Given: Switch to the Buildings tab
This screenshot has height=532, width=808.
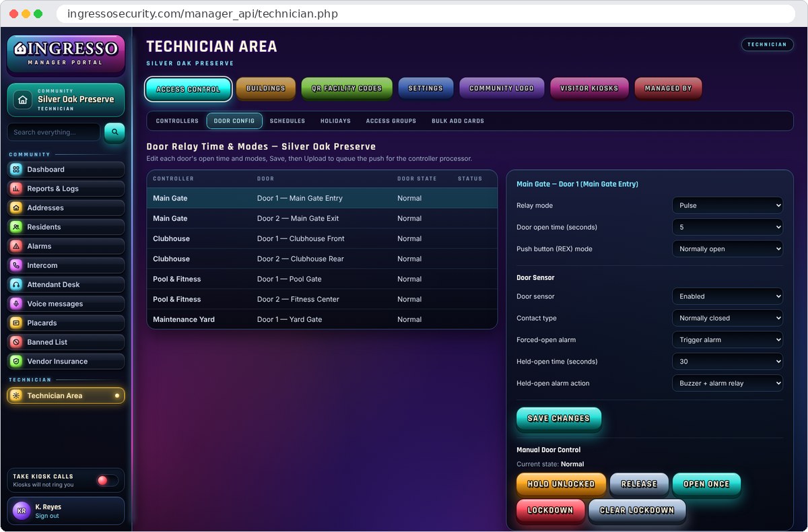Looking at the screenshot, I should tap(266, 88).
